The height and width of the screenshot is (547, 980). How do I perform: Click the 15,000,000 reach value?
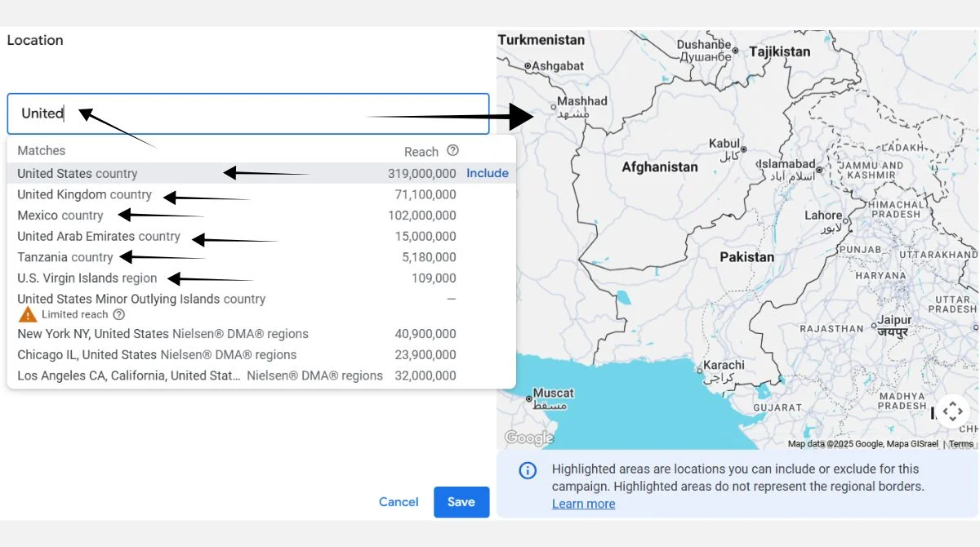pos(426,237)
